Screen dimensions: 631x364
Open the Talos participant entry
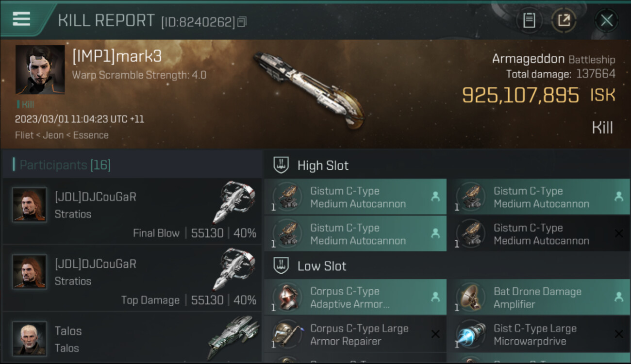coord(132,338)
